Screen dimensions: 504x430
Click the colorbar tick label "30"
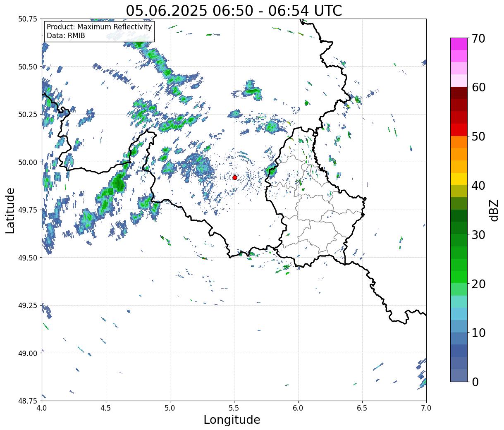click(478, 235)
